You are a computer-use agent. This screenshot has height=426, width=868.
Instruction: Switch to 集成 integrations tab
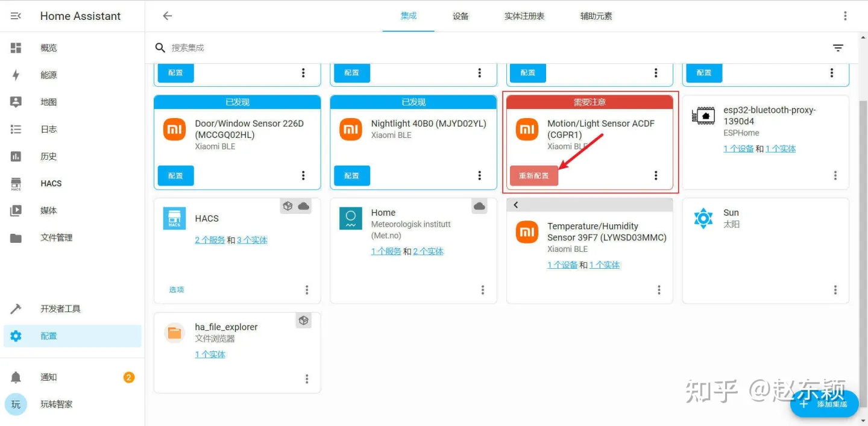pyautogui.click(x=409, y=16)
